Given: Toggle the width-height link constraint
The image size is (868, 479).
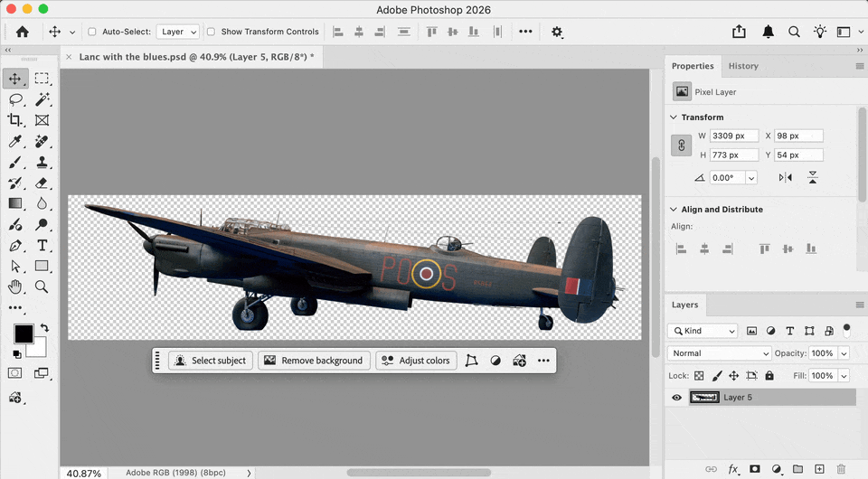Looking at the screenshot, I should 682,146.
